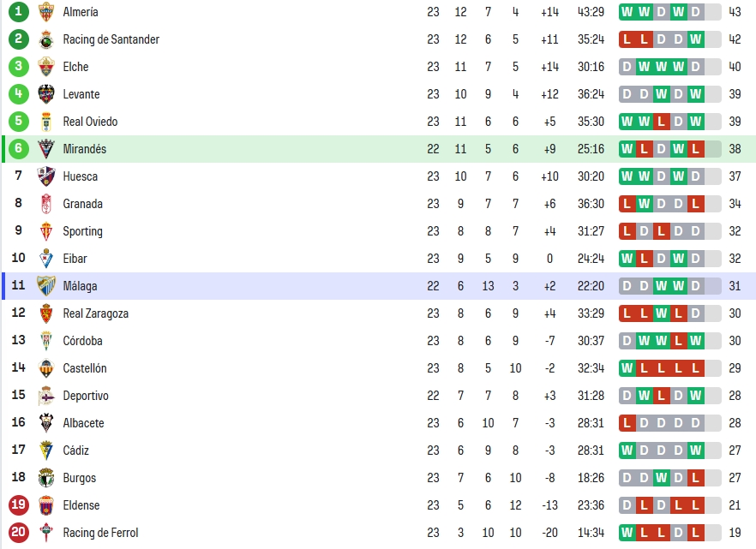This screenshot has width=756, height=549.
Task: Click Almería's most recent draw result
Action: coord(695,12)
